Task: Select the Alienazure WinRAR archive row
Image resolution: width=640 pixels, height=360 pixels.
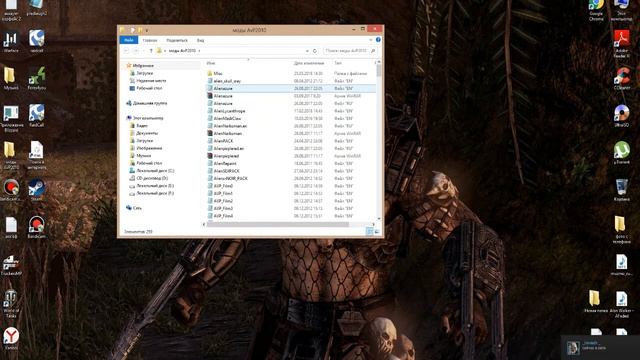Action: click(290, 96)
